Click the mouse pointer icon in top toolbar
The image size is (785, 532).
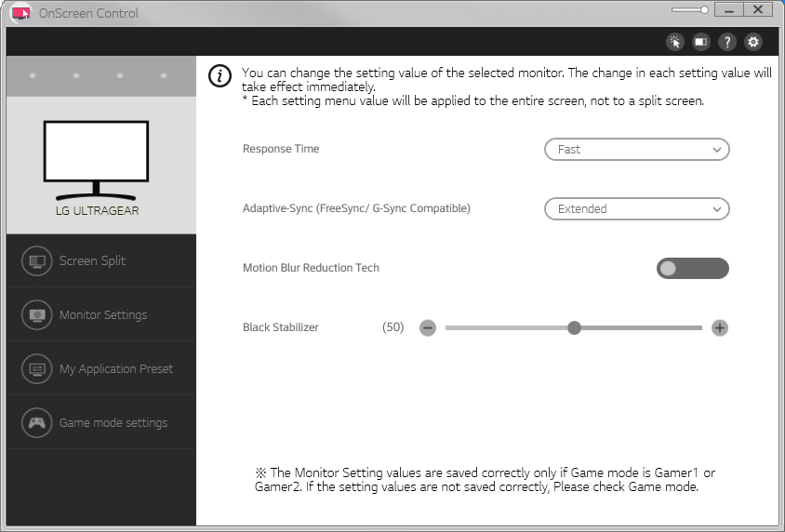click(675, 42)
